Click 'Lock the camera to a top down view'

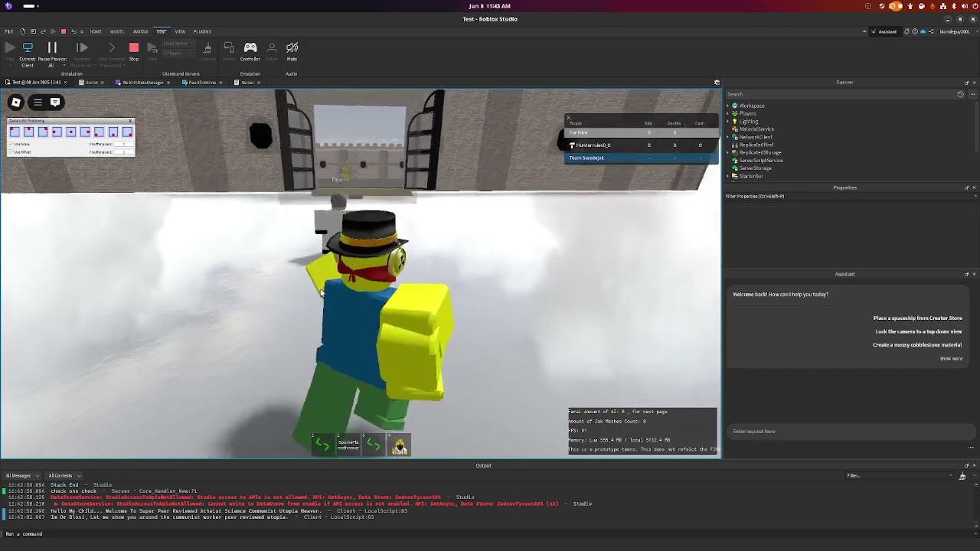click(919, 331)
